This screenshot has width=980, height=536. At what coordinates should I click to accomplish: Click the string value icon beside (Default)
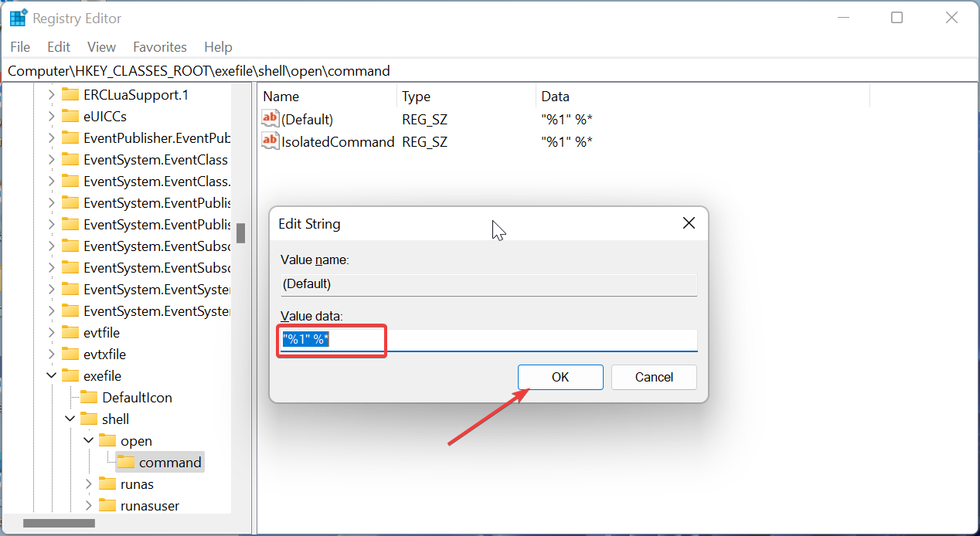click(x=270, y=118)
